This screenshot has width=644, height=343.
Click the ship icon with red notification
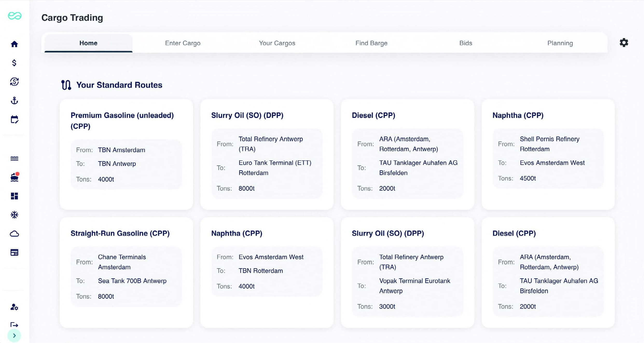click(x=15, y=177)
